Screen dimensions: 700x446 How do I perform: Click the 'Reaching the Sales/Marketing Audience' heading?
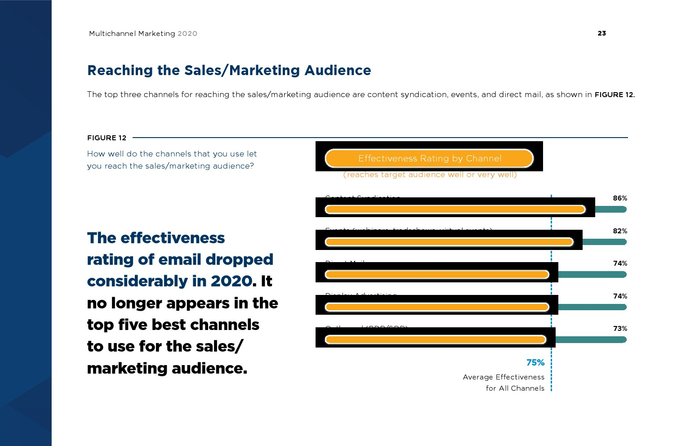click(x=229, y=70)
